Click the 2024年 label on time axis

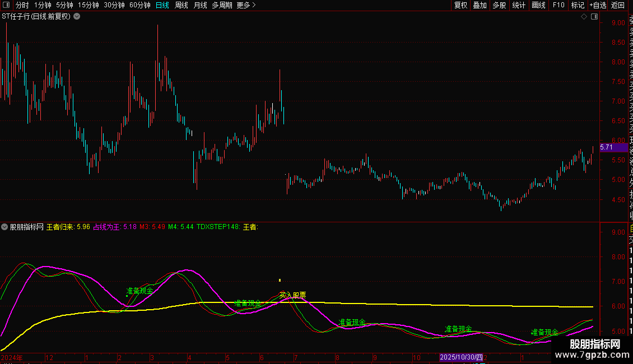coord(12,357)
